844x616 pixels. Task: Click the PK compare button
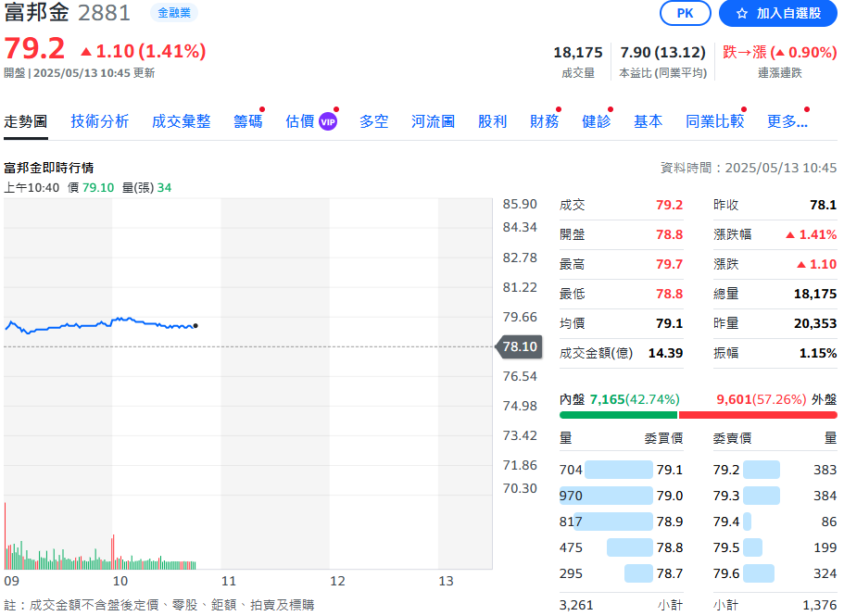coord(685,13)
